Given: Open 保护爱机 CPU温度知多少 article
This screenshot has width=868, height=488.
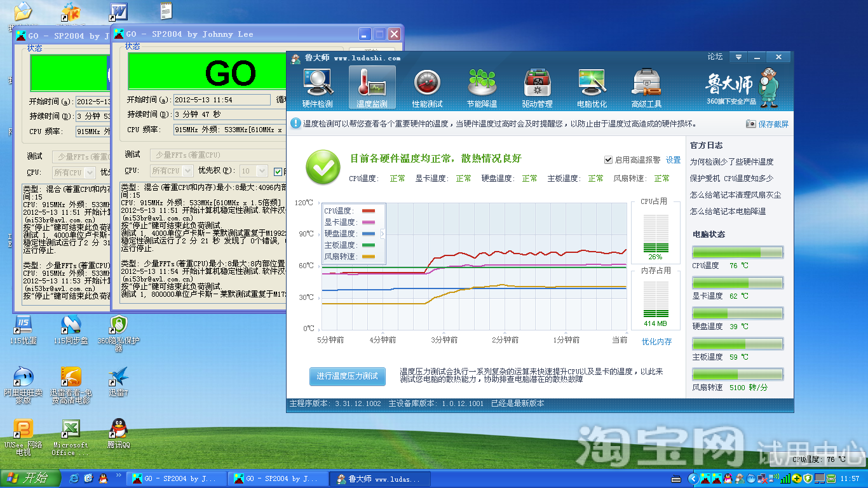Looking at the screenshot, I should pyautogui.click(x=731, y=179).
